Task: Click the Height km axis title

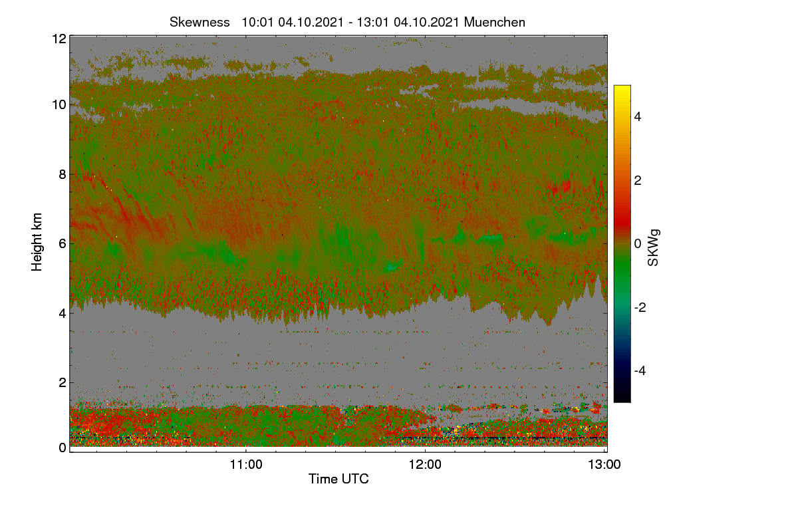Action: click(x=37, y=242)
